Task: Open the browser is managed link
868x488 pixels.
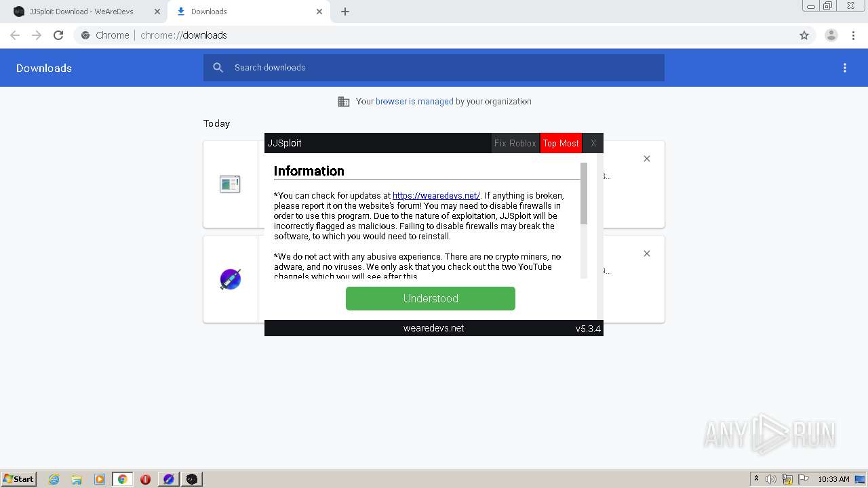Action: point(414,102)
